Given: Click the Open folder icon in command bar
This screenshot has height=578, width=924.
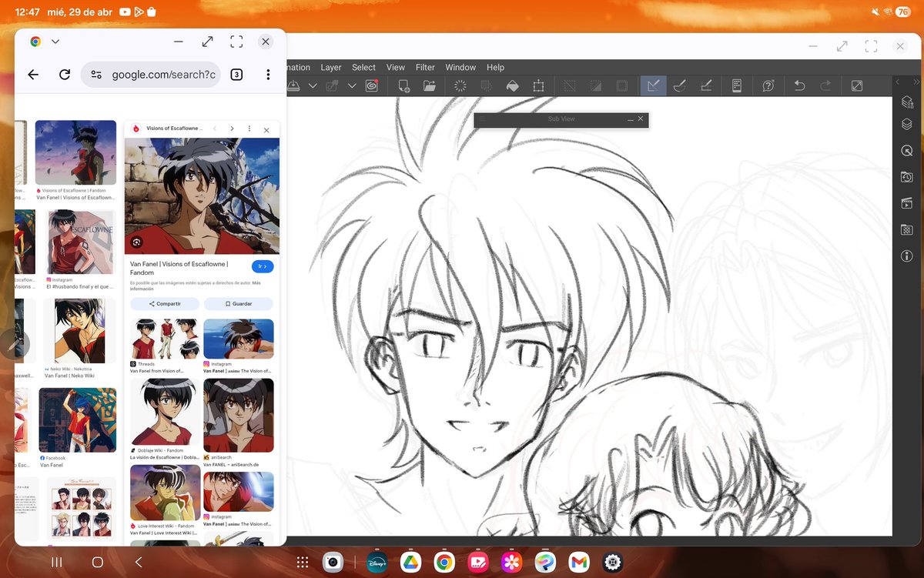Looking at the screenshot, I should [429, 86].
